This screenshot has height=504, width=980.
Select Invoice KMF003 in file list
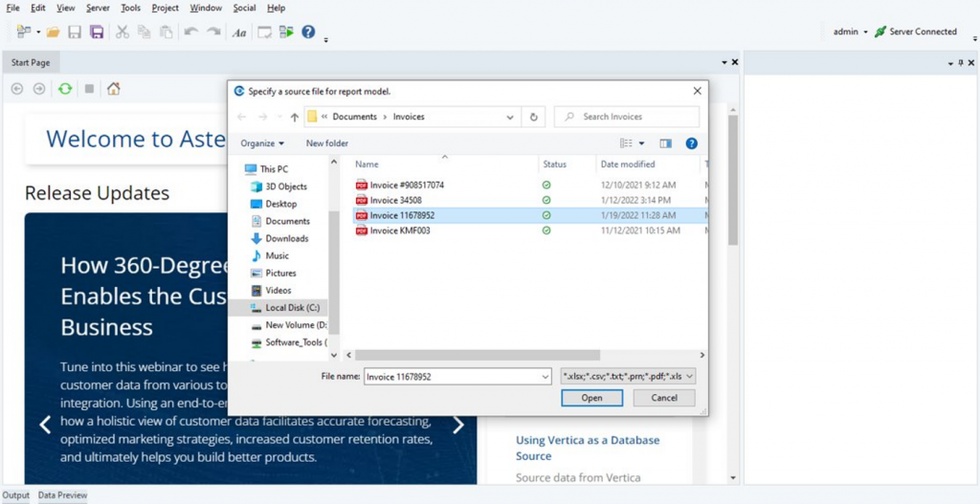click(399, 230)
